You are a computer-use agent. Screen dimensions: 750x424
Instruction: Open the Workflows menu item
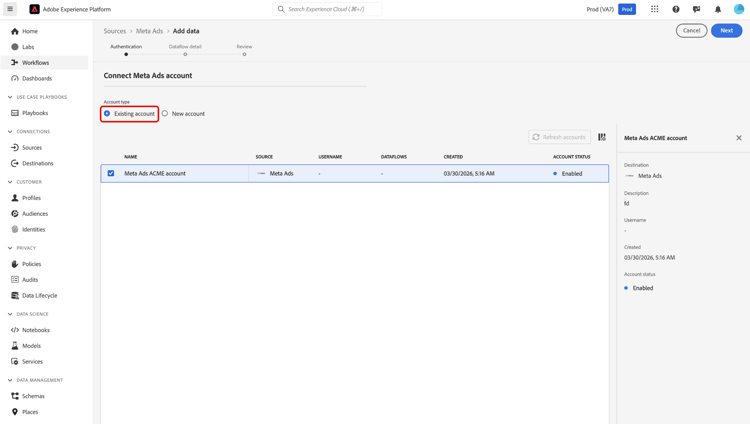pyautogui.click(x=44, y=63)
